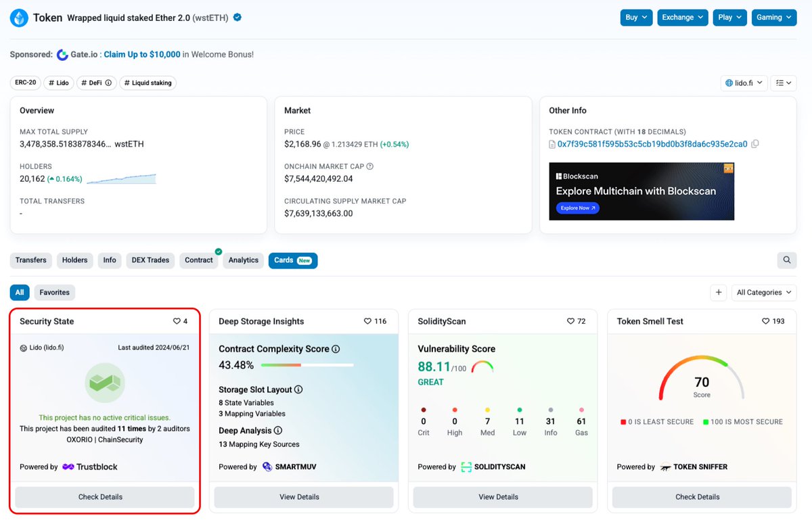Favorite the Token Smell Test heart

click(766, 321)
